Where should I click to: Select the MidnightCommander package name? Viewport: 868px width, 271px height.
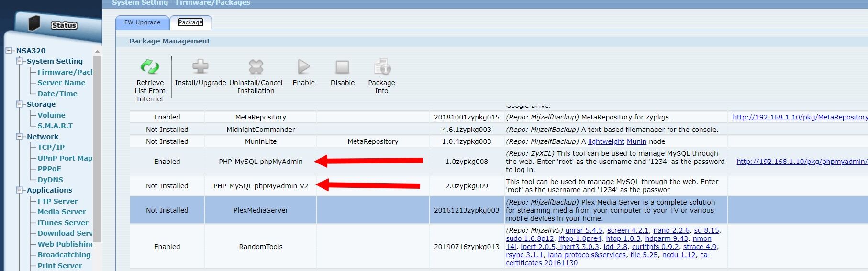pos(261,129)
